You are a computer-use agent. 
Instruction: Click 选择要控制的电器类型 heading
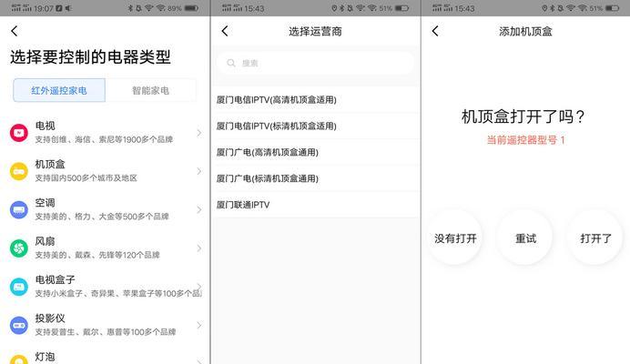[x=90, y=57]
